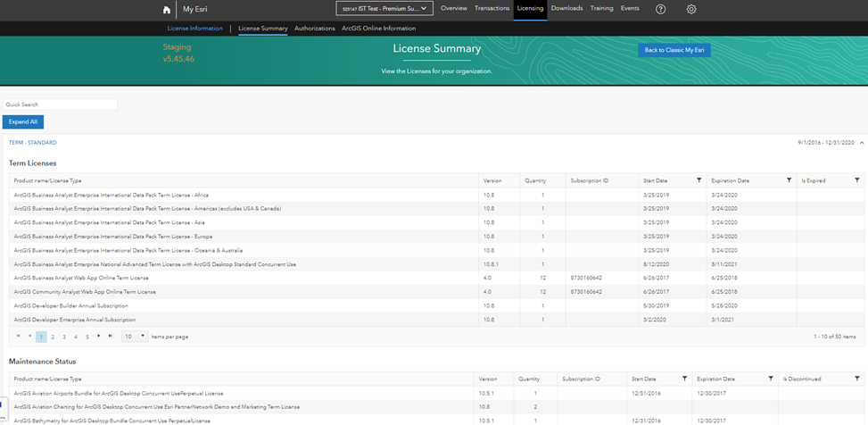Switch to ArcGIS Online Information tab
Viewport: 868px width, 425px height.
click(378, 29)
